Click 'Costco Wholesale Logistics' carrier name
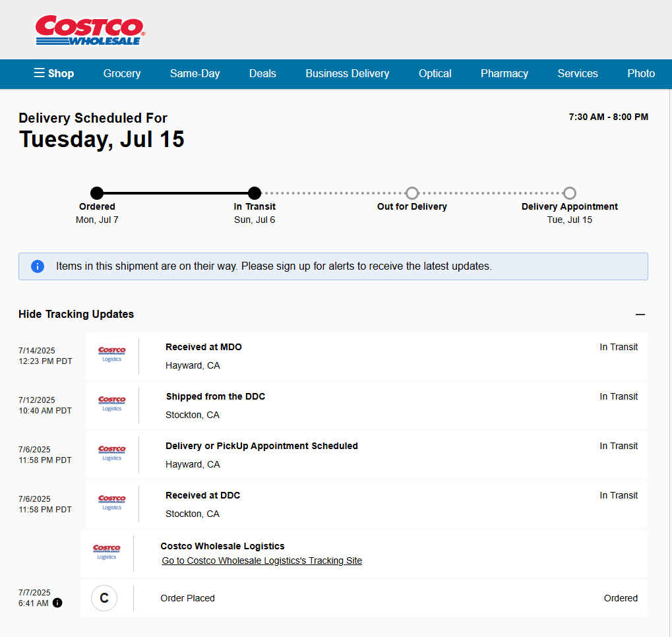This screenshot has width=672, height=637. [x=222, y=546]
